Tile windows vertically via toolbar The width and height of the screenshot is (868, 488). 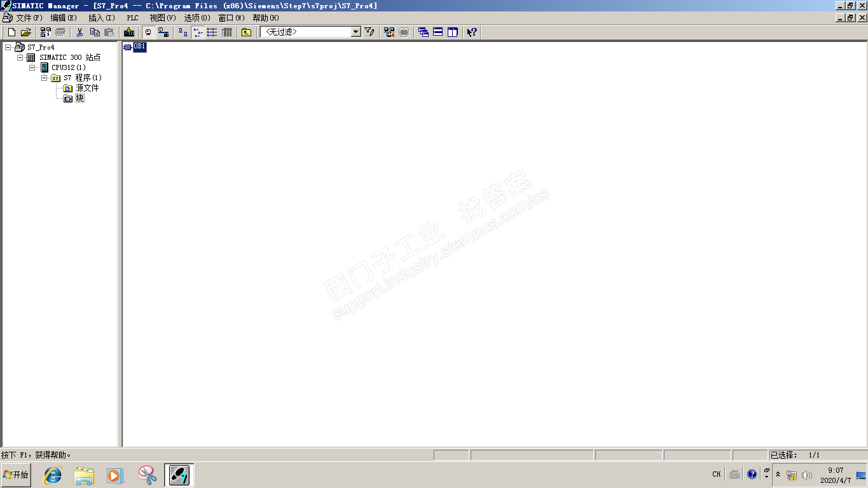[x=453, y=32]
